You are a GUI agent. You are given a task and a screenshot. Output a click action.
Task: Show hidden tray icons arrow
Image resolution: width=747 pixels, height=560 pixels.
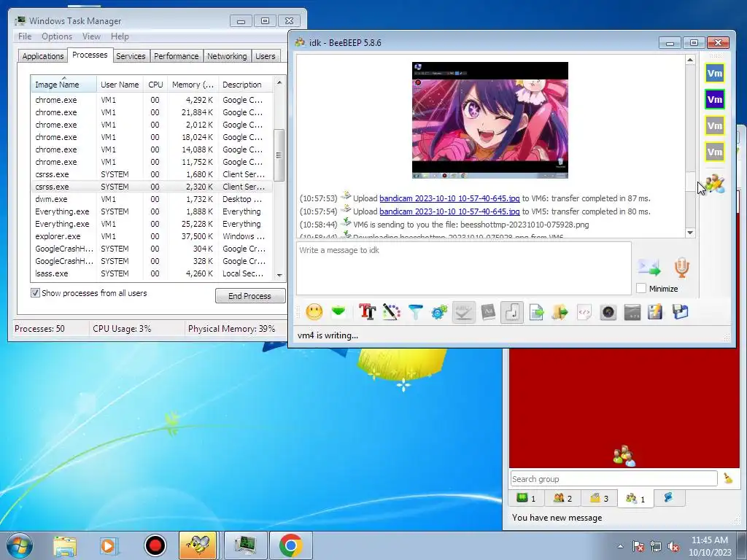coord(620,546)
